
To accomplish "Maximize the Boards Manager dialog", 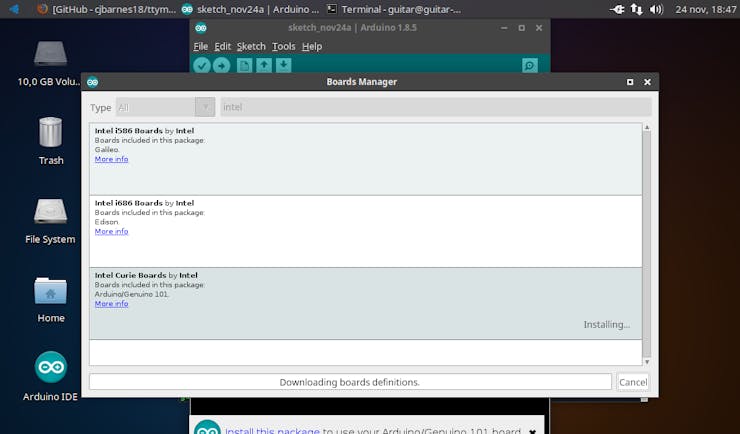I will tap(630, 82).
